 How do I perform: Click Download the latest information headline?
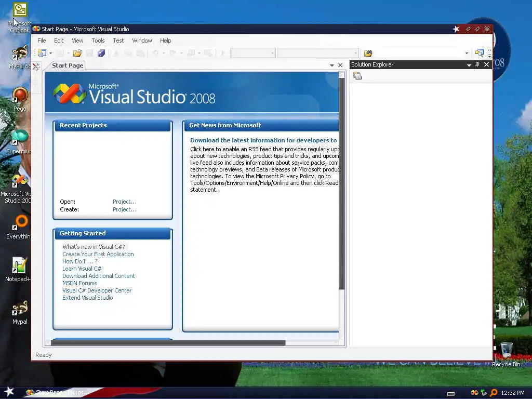[263, 140]
